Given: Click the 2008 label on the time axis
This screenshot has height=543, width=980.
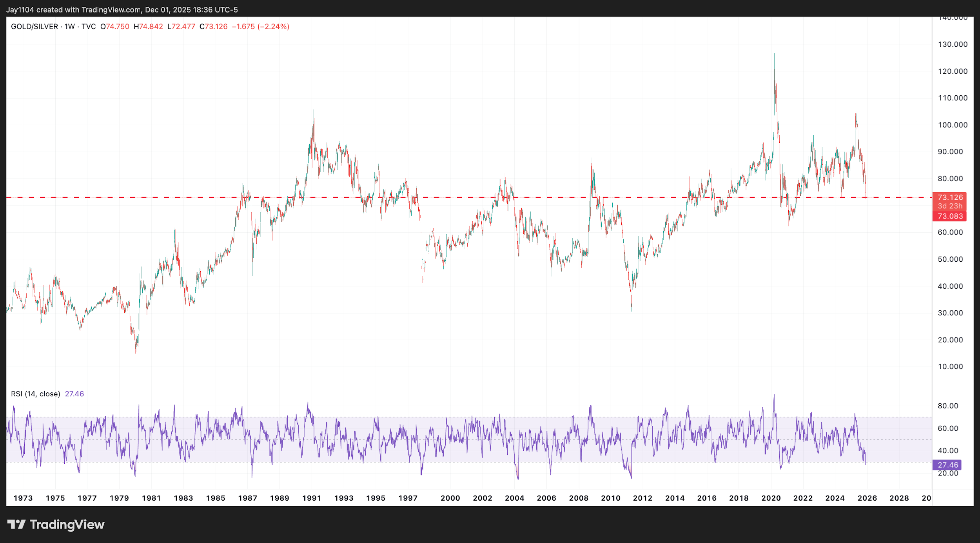Looking at the screenshot, I should tap(579, 498).
